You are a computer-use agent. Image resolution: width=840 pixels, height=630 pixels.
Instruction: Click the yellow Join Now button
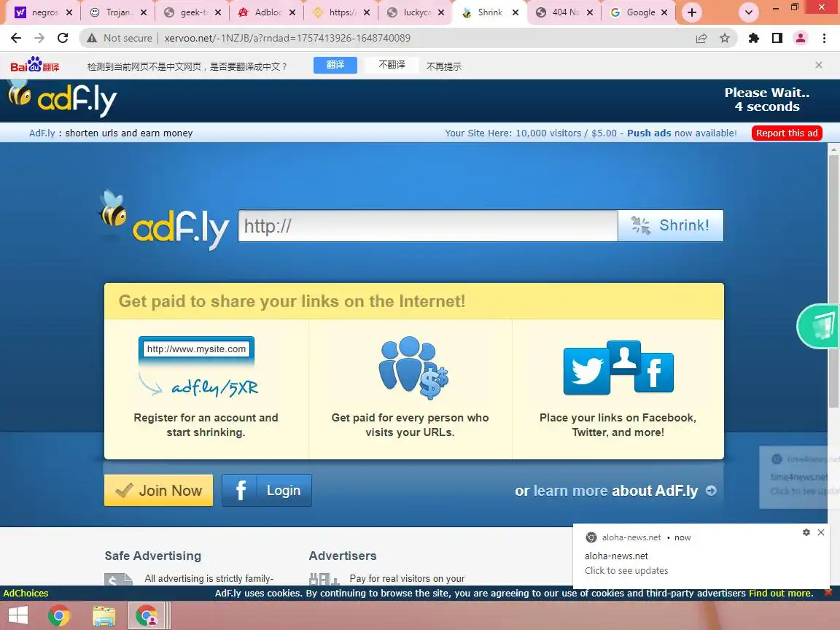[158, 490]
